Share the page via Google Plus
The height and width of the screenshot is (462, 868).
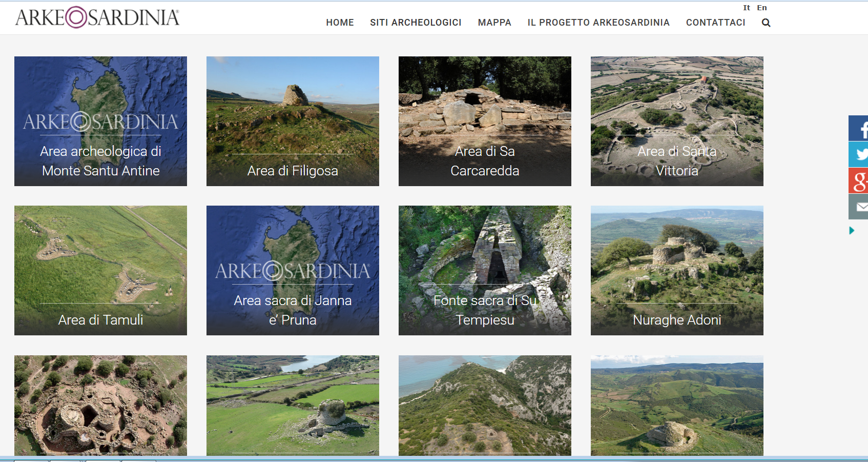[859, 180]
